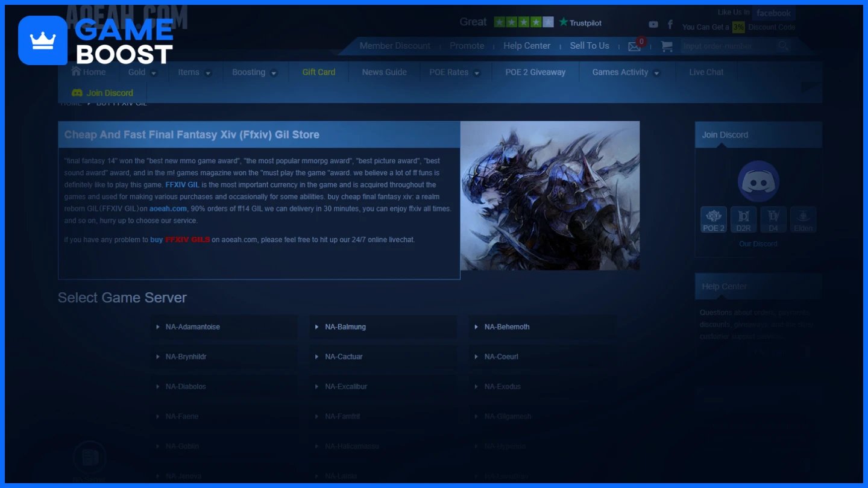Select the Elden Discord icon
Screen dimensions: 868x488
[x=803, y=220]
